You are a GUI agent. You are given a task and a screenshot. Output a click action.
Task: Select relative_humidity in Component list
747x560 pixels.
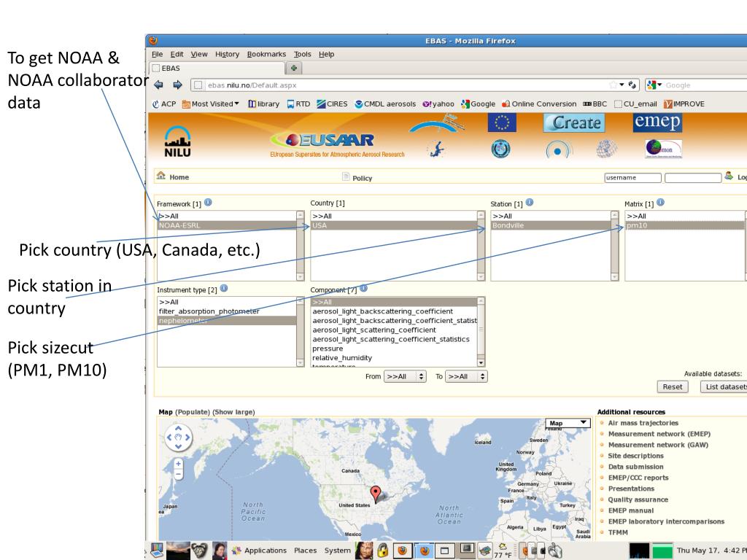393,357
